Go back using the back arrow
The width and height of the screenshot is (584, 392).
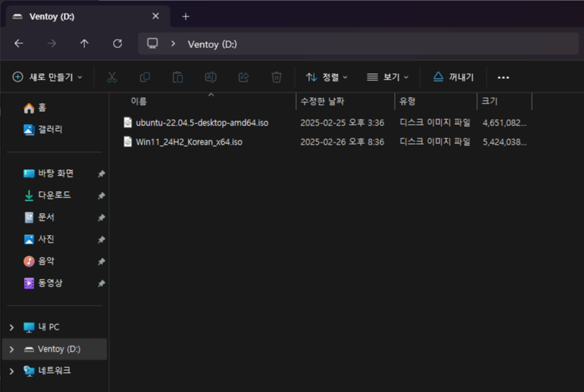click(x=19, y=44)
